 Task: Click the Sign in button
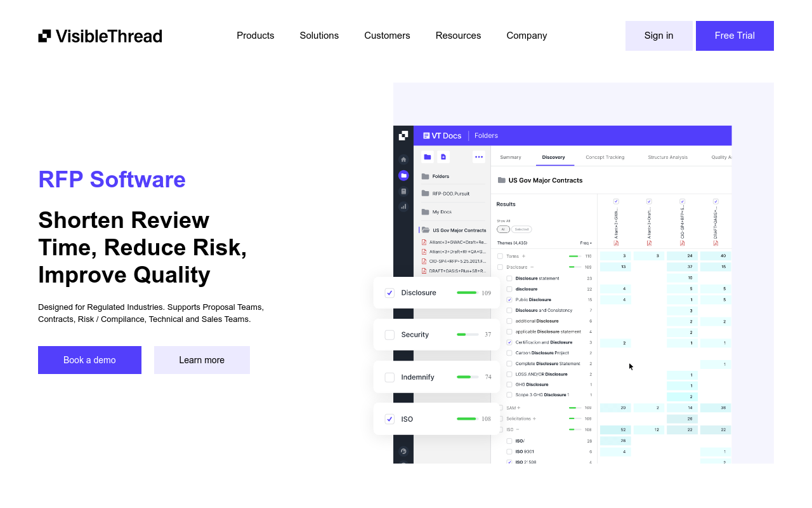[x=659, y=36]
